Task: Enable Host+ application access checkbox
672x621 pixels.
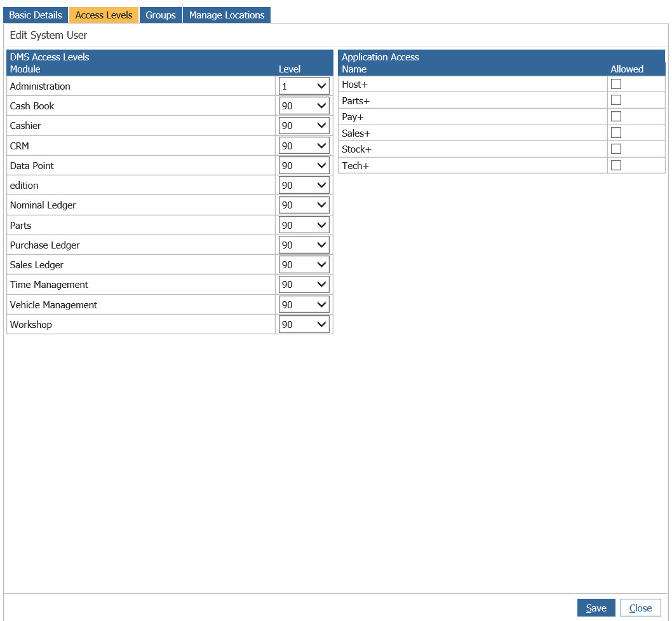Action: tap(615, 84)
